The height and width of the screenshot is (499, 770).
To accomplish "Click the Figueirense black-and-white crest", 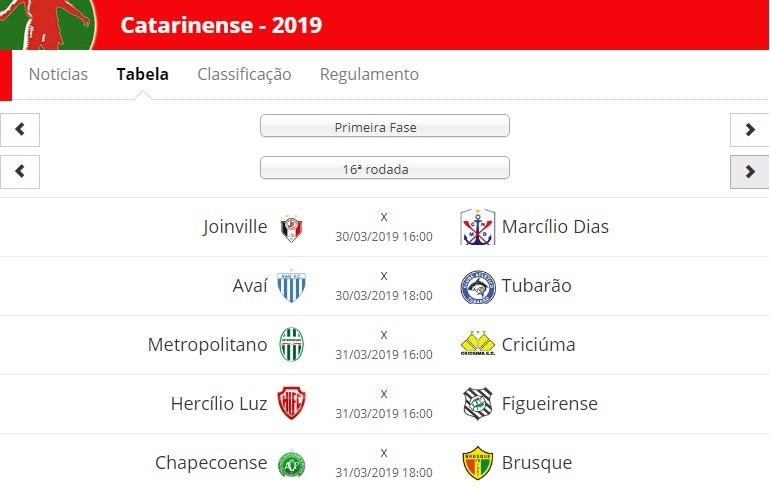I will tap(478, 404).
